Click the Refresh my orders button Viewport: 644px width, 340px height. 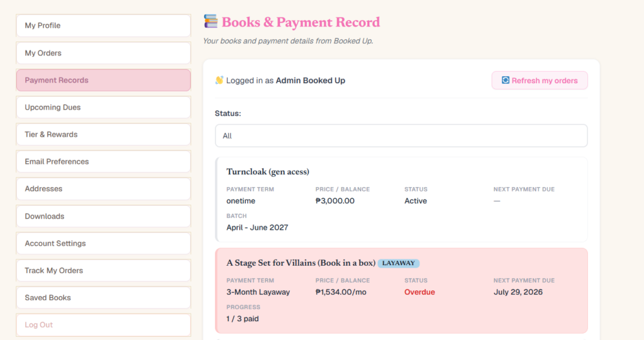540,80
